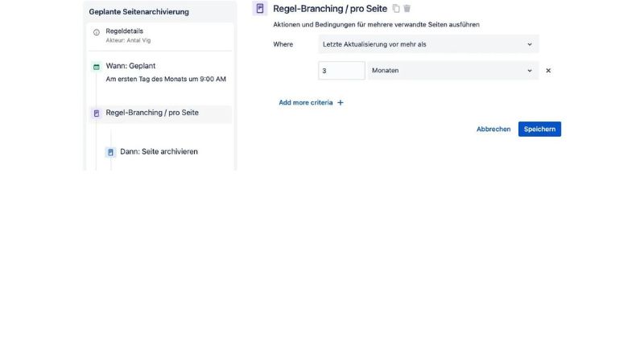Open the 'Dann: Seite archivieren' action label
Viewport: 644px width, 362px height.
pyautogui.click(x=159, y=152)
